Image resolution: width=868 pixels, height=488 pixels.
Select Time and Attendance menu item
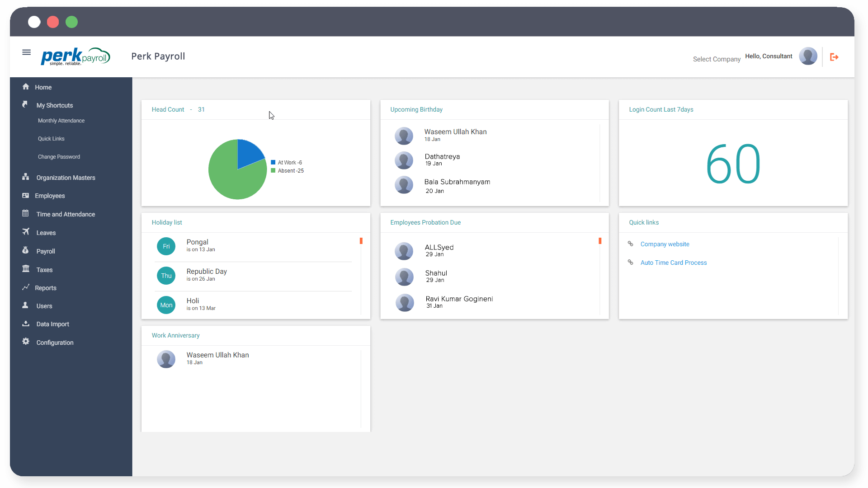point(65,214)
